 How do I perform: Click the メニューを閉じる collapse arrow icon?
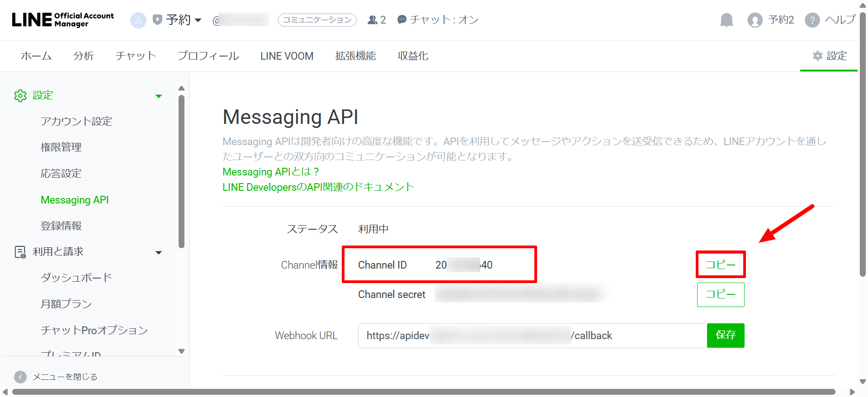tap(20, 377)
